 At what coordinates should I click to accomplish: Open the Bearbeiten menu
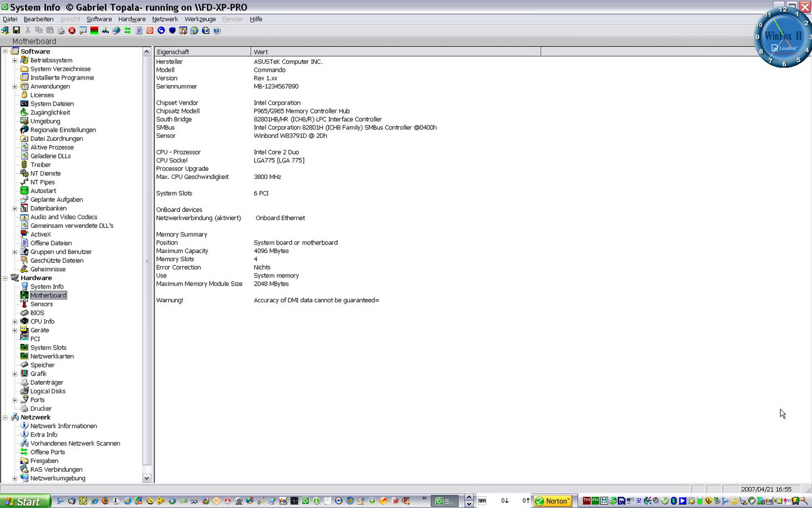click(38, 19)
